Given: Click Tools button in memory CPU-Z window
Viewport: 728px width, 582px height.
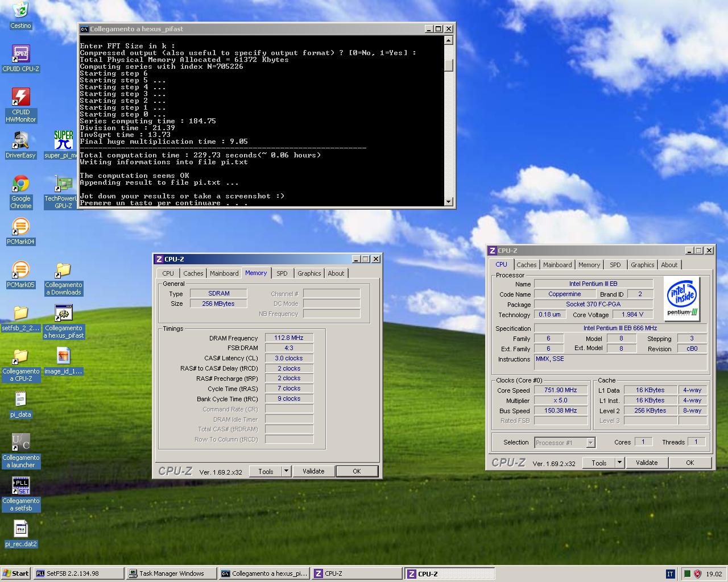Looking at the screenshot, I should pyautogui.click(x=266, y=471).
